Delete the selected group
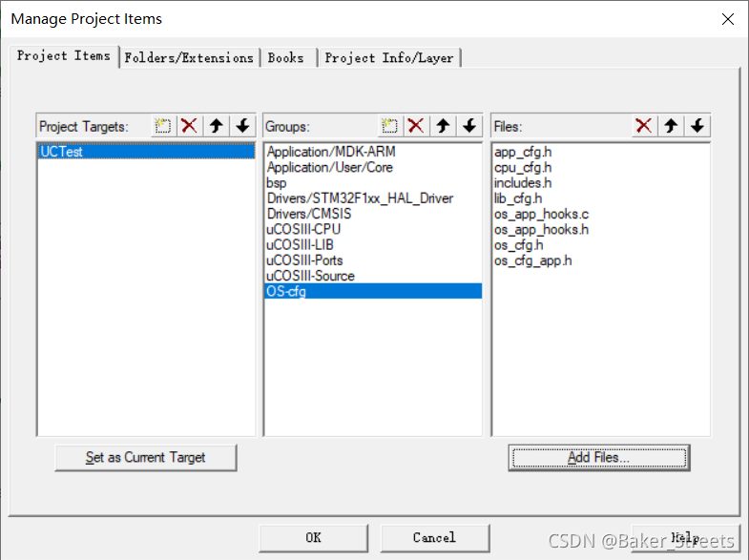The height and width of the screenshot is (560, 749). [x=416, y=126]
